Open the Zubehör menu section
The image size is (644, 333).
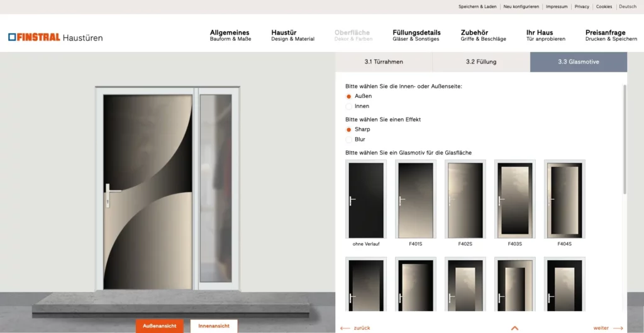click(484, 35)
